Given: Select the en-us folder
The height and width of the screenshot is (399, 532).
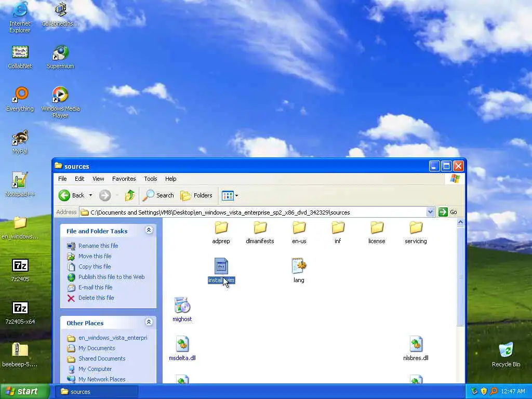Looking at the screenshot, I should pyautogui.click(x=299, y=233).
